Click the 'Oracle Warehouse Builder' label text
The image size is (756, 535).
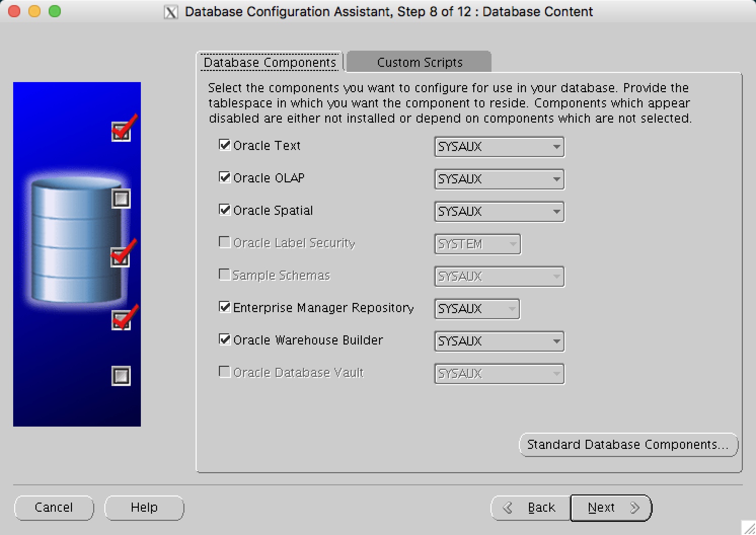coord(308,340)
